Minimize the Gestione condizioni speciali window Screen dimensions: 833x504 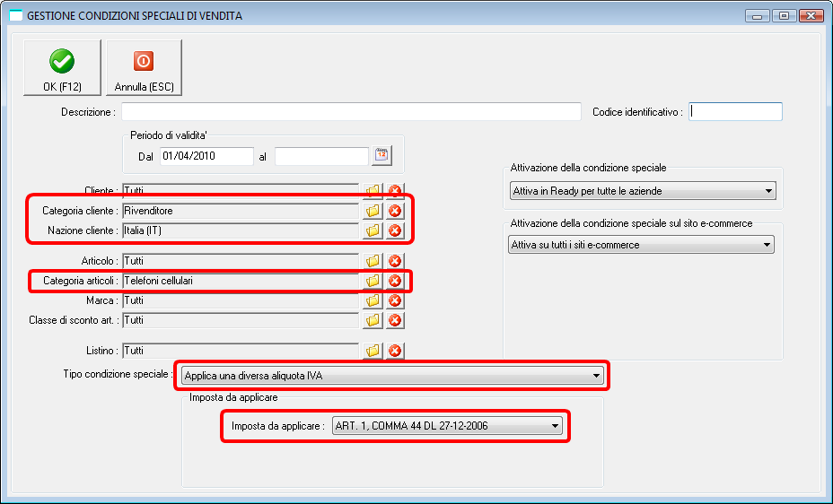tap(757, 16)
